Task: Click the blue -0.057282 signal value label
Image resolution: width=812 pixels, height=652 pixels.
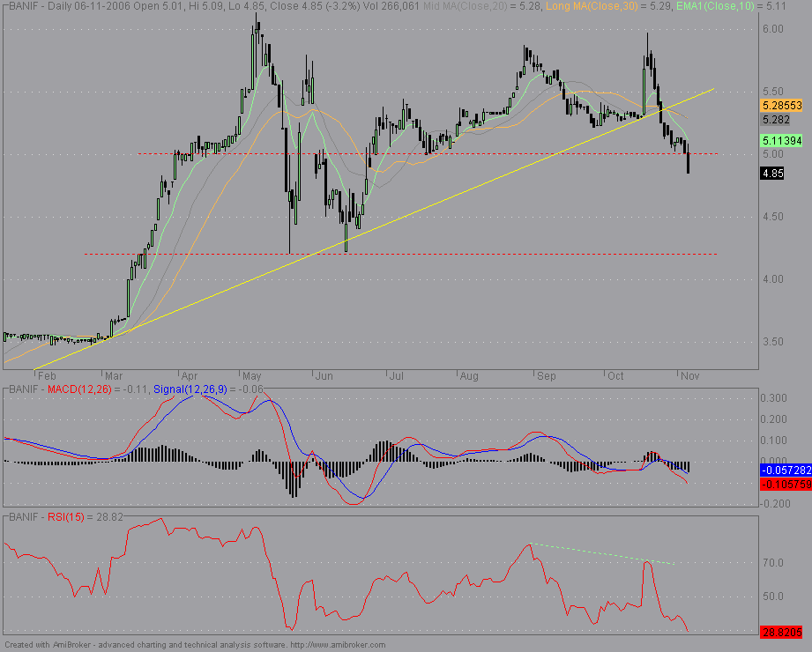Action: point(786,470)
